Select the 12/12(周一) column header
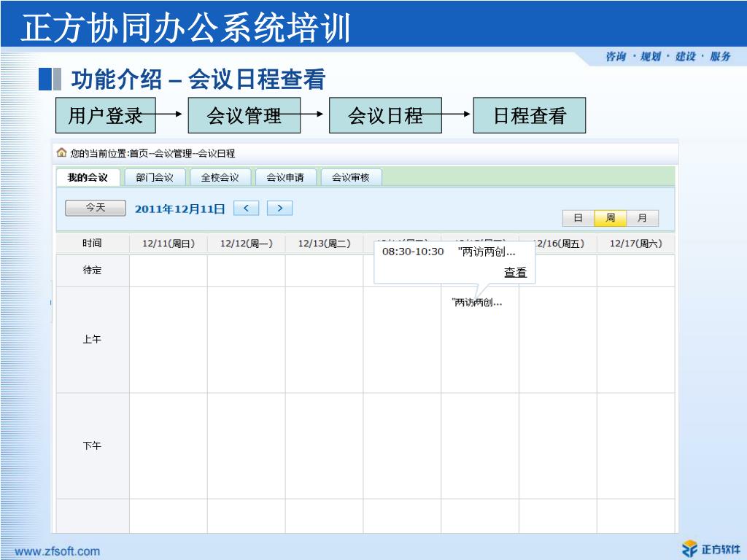This screenshot has height=560, width=747. (247, 244)
